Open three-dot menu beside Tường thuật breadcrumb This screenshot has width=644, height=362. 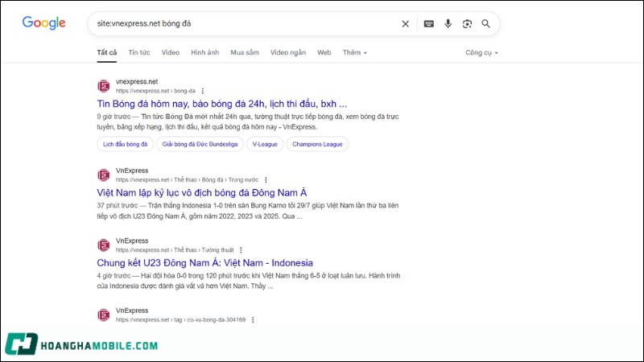[241, 250]
